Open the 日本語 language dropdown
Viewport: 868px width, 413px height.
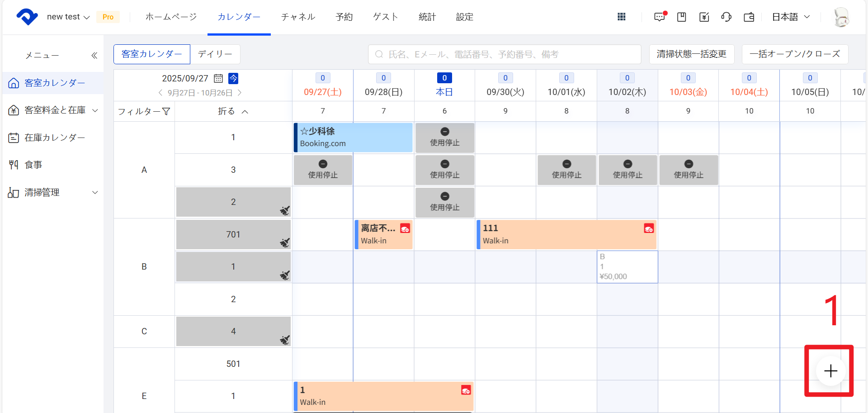[791, 17]
